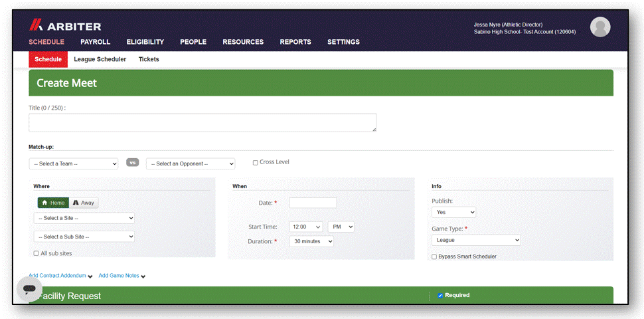The height and width of the screenshot is (319, 644).
Task: Click the vs badge between teams
Action: tap(132, 163)
